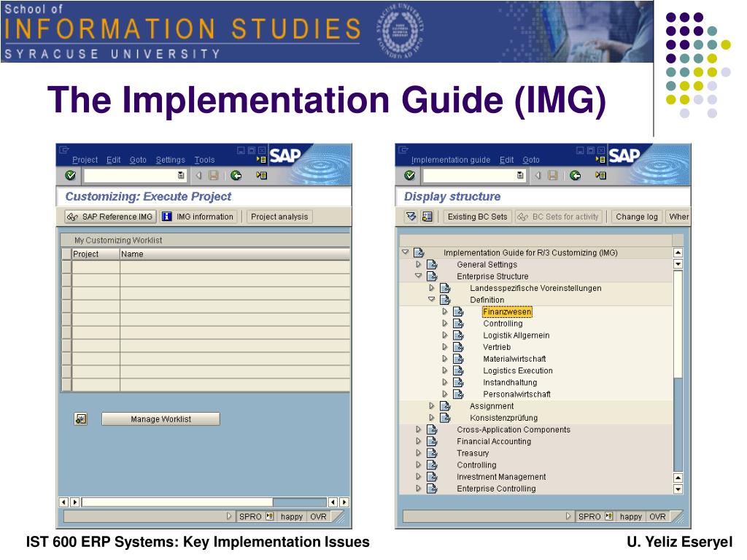Viewport: 747px width, 560px height.
Task: Open Goto menu in Display structure window
Action: click(x=531, y=160)
